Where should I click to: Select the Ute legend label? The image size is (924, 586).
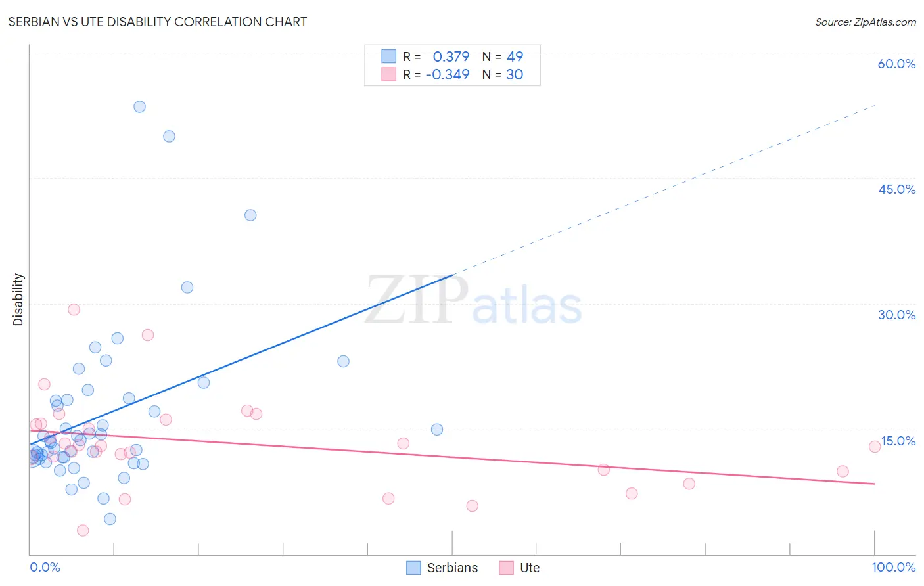click(x=530, y=568)
